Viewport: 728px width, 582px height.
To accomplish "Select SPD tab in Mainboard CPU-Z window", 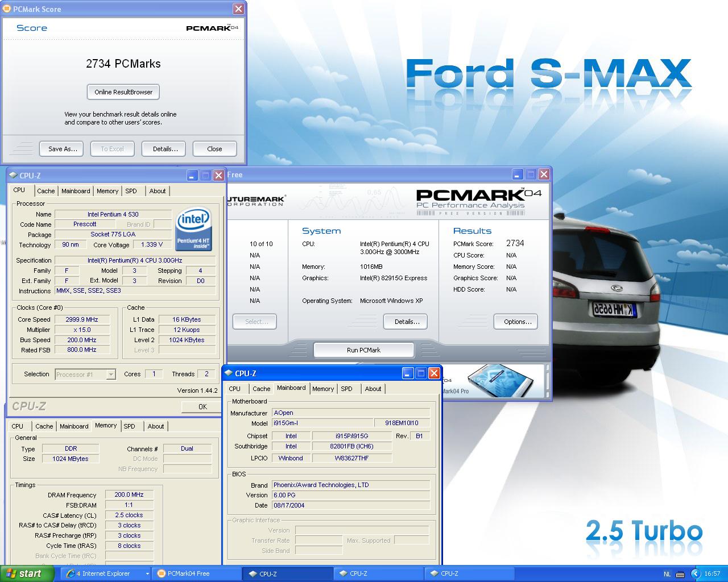I will coord(347,389).
